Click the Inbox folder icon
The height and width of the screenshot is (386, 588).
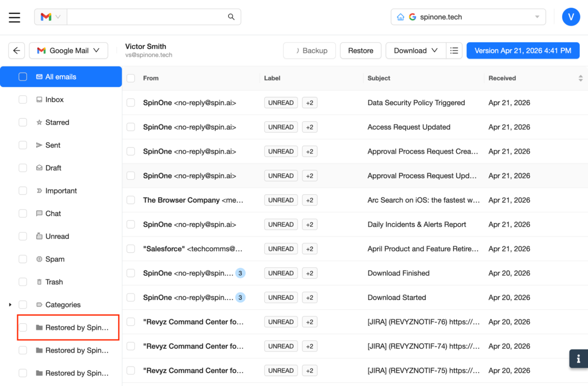pos(39,100)
